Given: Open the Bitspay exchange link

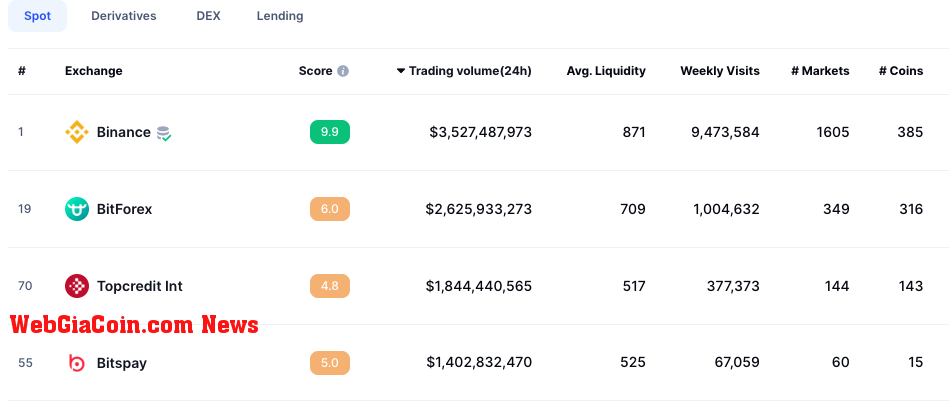Looking at the screenshot, I should pyautogui.click(x=122, y=362).
